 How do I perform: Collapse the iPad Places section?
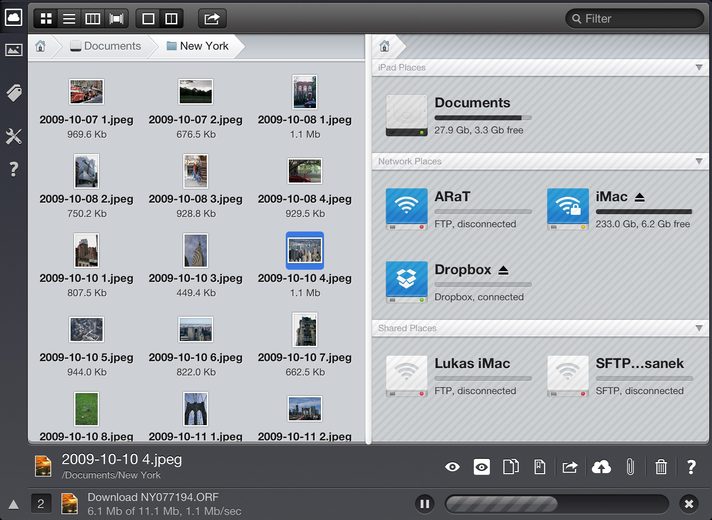[x=699, y=67]
